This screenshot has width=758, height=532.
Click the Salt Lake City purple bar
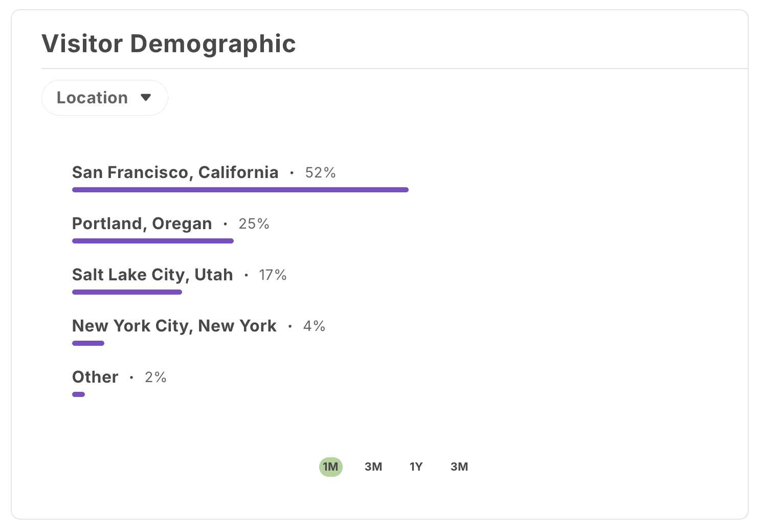(x=127, y=292)
